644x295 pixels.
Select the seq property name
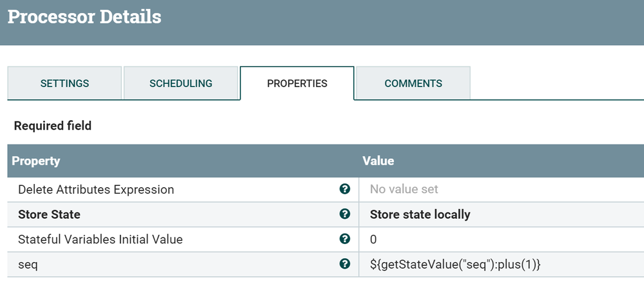(28, 265)
